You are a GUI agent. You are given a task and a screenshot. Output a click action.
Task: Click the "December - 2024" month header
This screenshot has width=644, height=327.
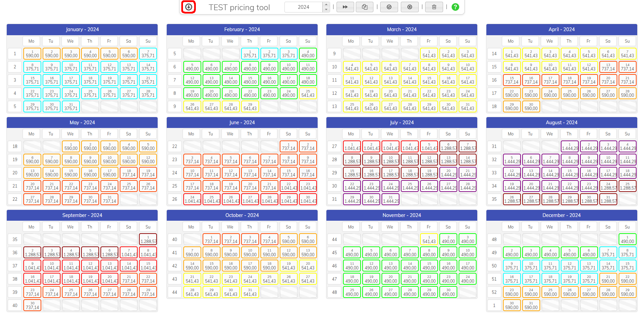coord(561,215)
